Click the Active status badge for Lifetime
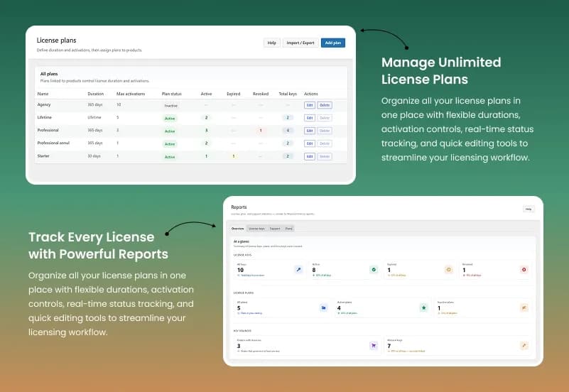 pyautogui.click(x=170, y=118)
